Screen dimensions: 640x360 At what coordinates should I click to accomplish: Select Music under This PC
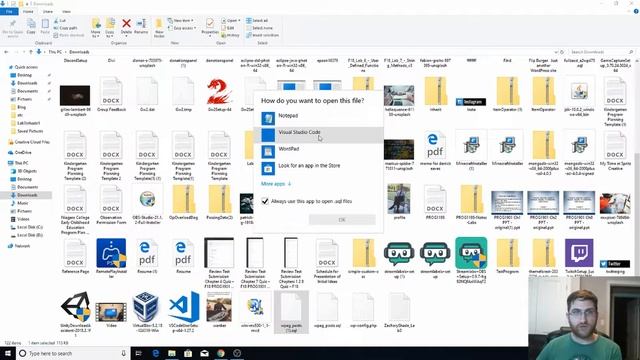(x=22, y=203)
